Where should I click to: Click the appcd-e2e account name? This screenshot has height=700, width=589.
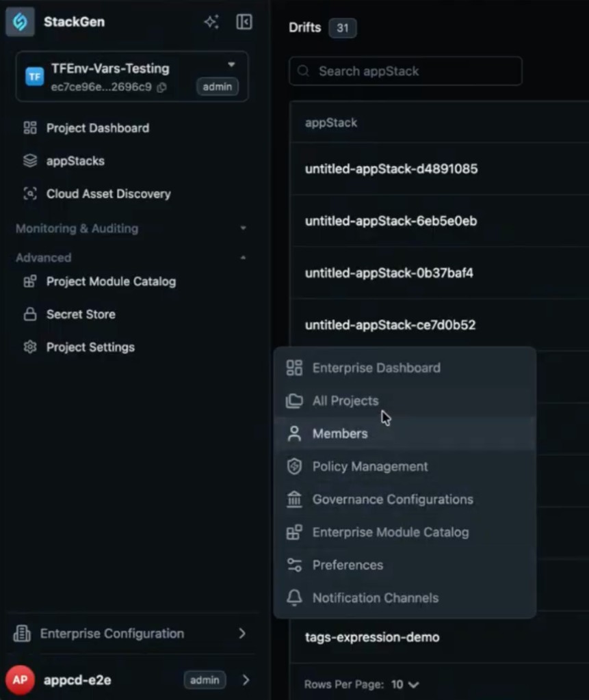pos(77,680)
